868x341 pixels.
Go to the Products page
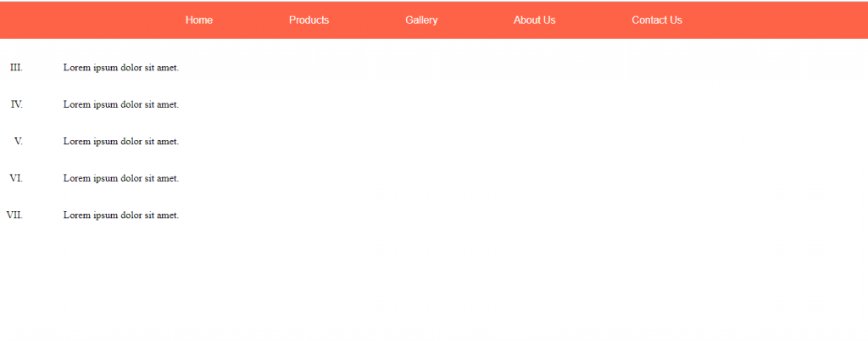(309, 20)
